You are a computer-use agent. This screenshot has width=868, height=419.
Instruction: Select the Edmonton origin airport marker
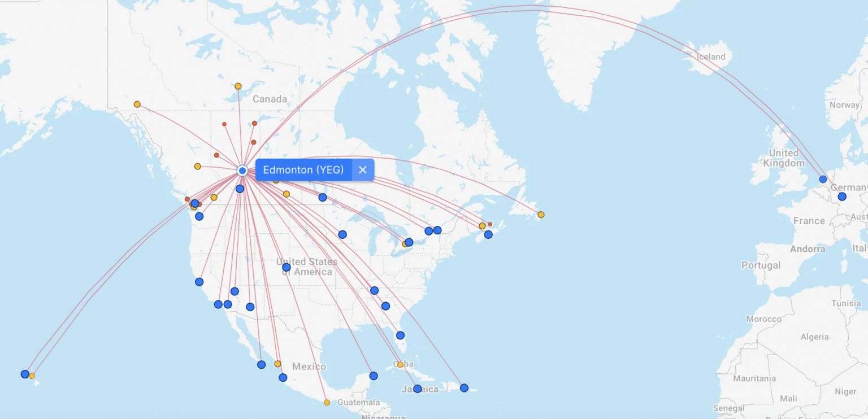tap(242, 171)
